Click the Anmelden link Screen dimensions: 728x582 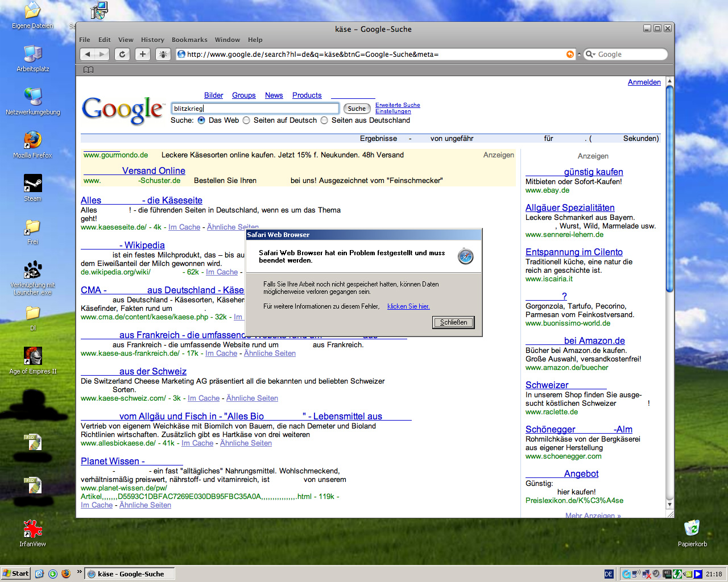coord(644,82)
